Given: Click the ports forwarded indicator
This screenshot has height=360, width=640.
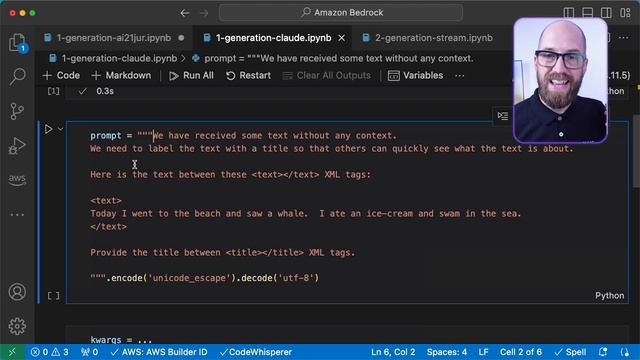Looking at the screenshot, I should click(x=89, y=352).
